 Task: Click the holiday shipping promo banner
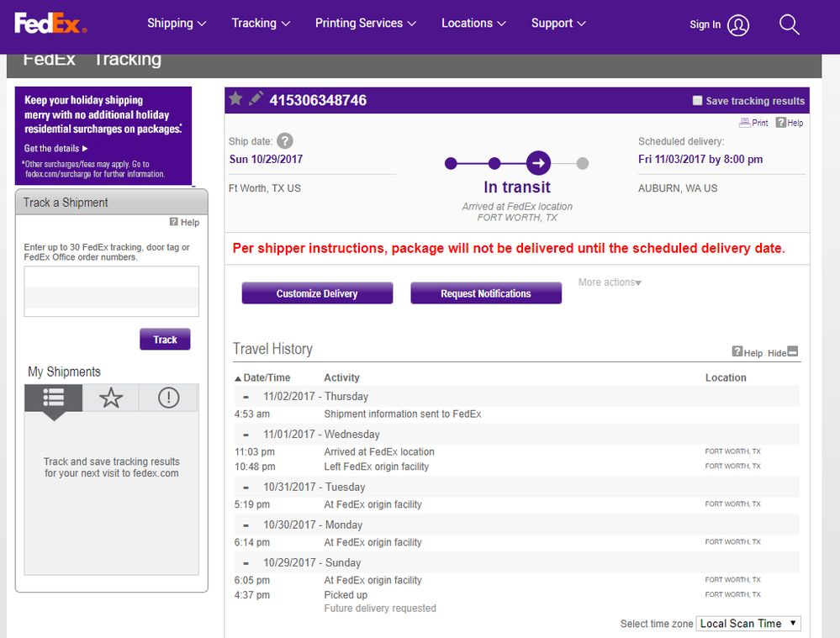tap(103, 136)
